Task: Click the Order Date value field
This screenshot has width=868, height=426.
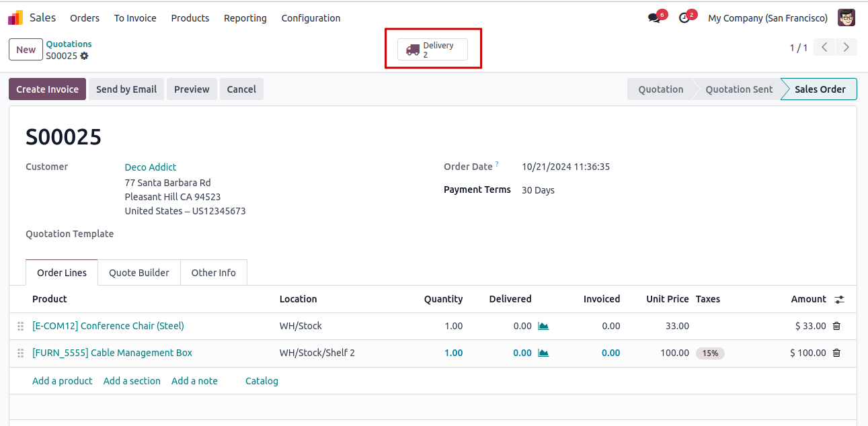Action: [x=565, y=167]
